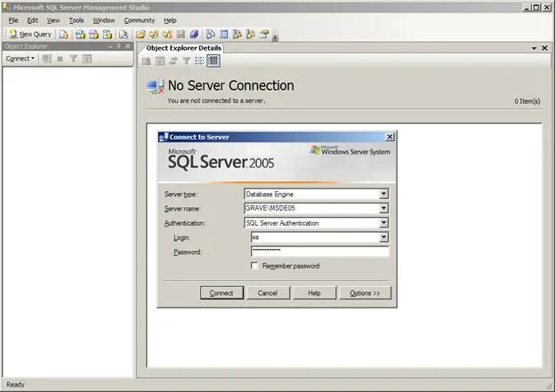Open the Help menu
The image size is (555, 392).
pos(170,20)
